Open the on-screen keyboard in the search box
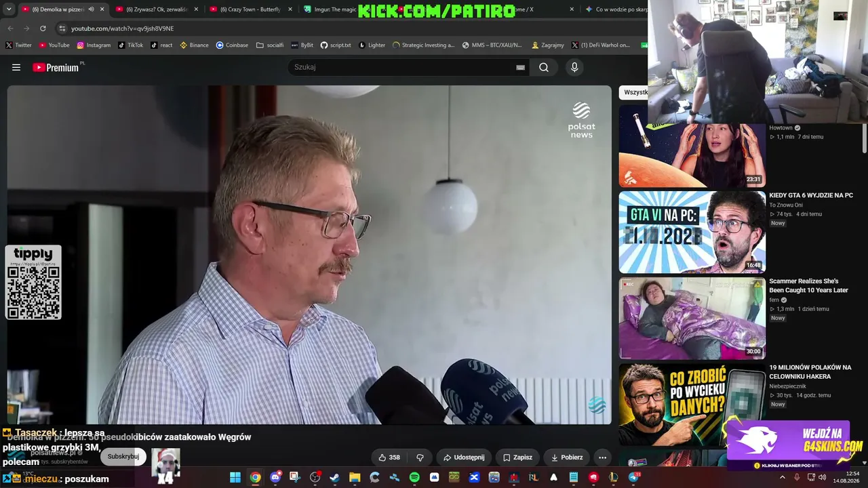 pos(520,67)
